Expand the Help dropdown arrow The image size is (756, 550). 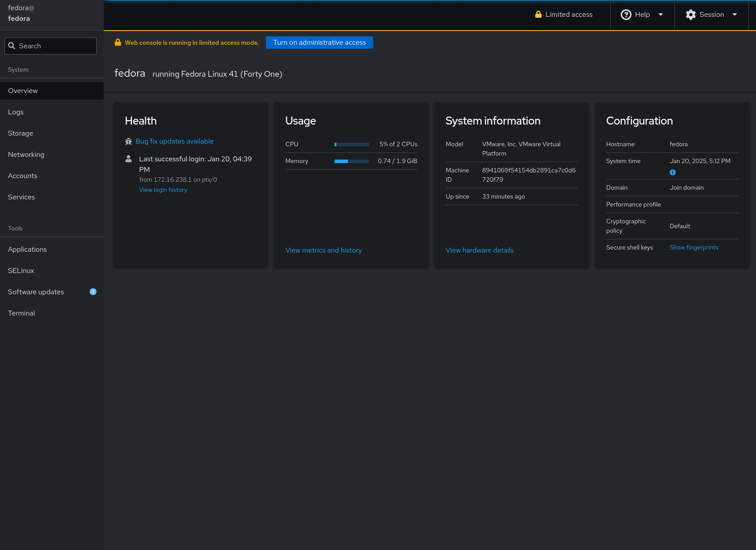pyautogui.click(x=661, y=15)
